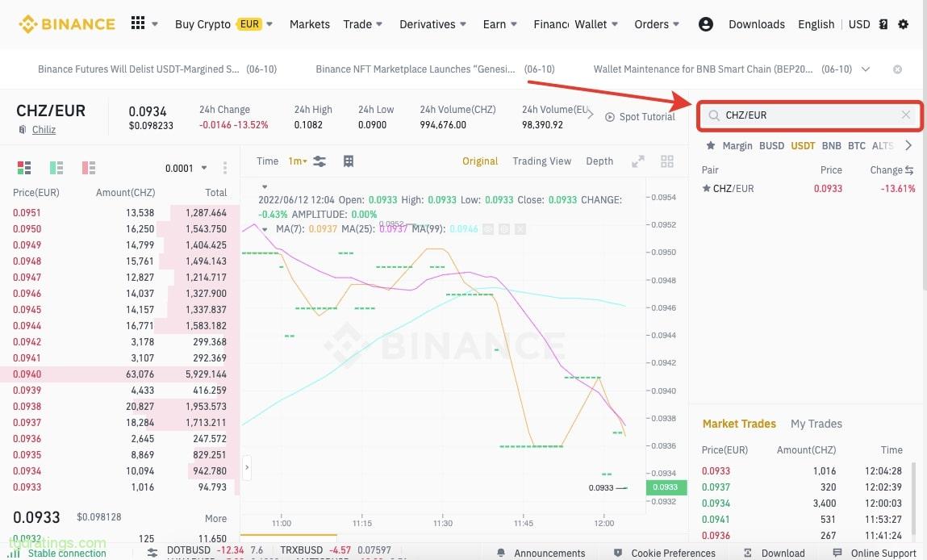Select the Original chart tab
The height and width of the screenshot is (560, 927).
tap(480, 161)
